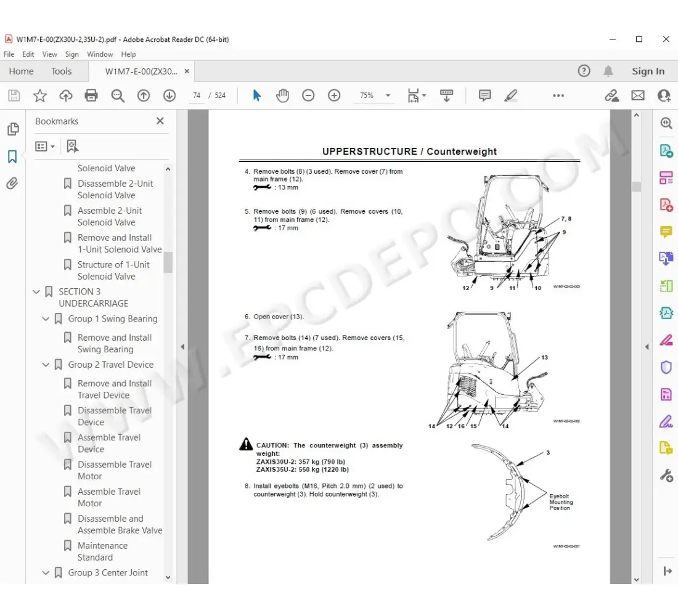Collapse Group 2 Travel Device bookmark
The width and height of the screenshot is (678, 616).
point(46,365)
